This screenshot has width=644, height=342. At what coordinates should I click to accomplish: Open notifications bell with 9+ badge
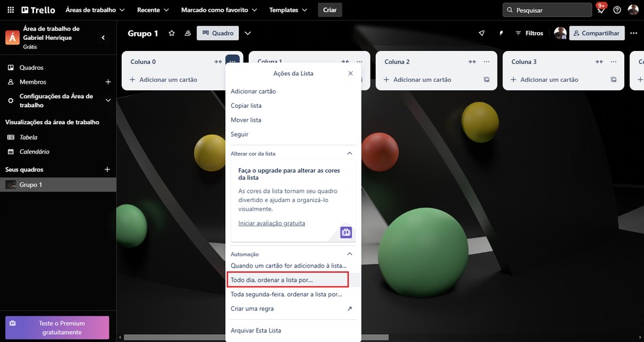coord(601,10)
